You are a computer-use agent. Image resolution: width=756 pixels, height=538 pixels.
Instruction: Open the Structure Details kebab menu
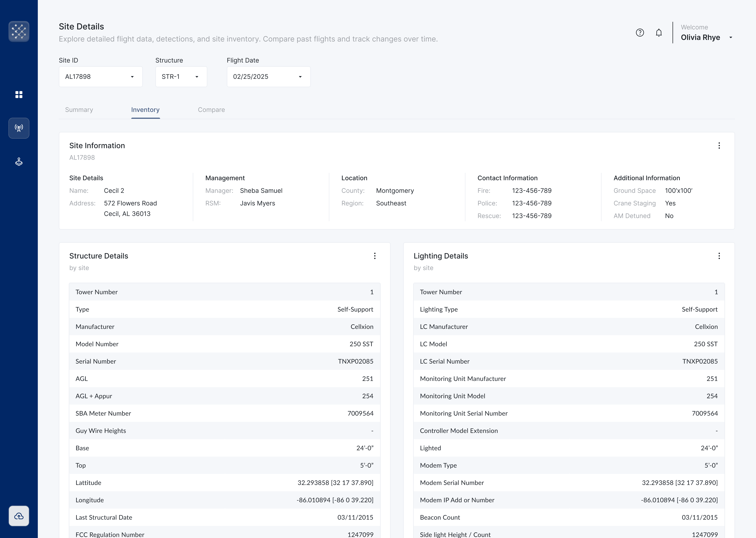coord(375,256)
